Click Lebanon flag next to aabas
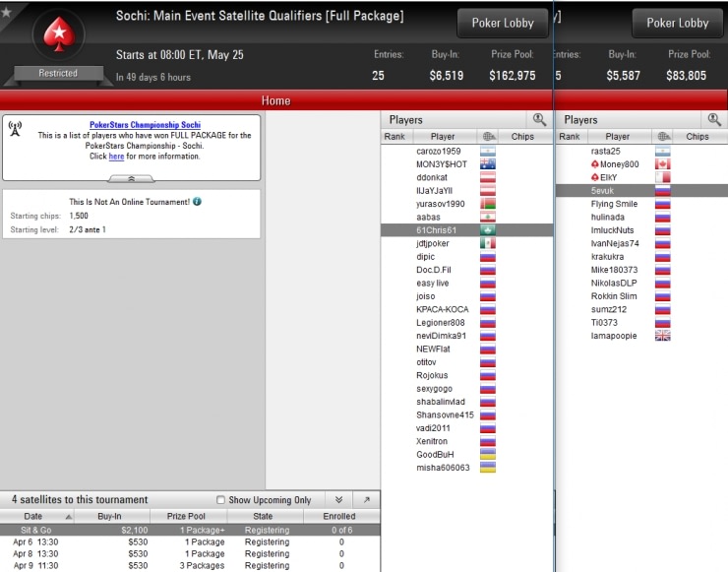This screenshot has width=728, height=572. (x=488, y=217)
